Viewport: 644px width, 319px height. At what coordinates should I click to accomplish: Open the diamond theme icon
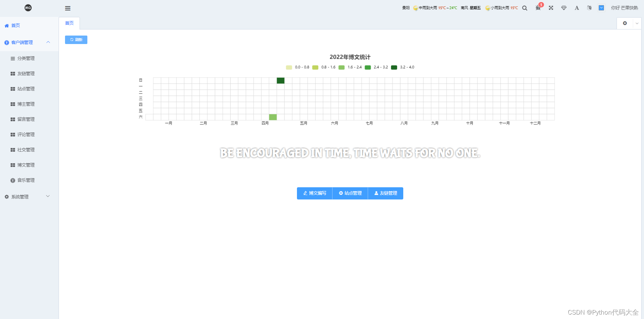564,8
